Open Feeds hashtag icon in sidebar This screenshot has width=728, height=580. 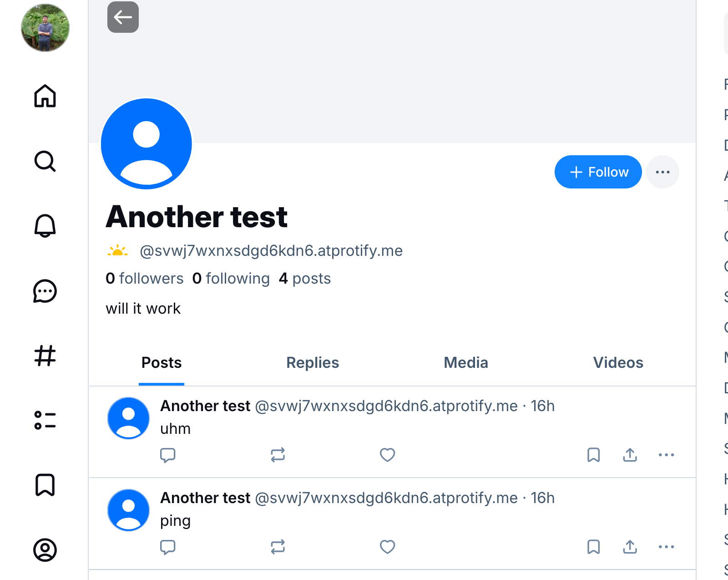[x=45, y=356]
